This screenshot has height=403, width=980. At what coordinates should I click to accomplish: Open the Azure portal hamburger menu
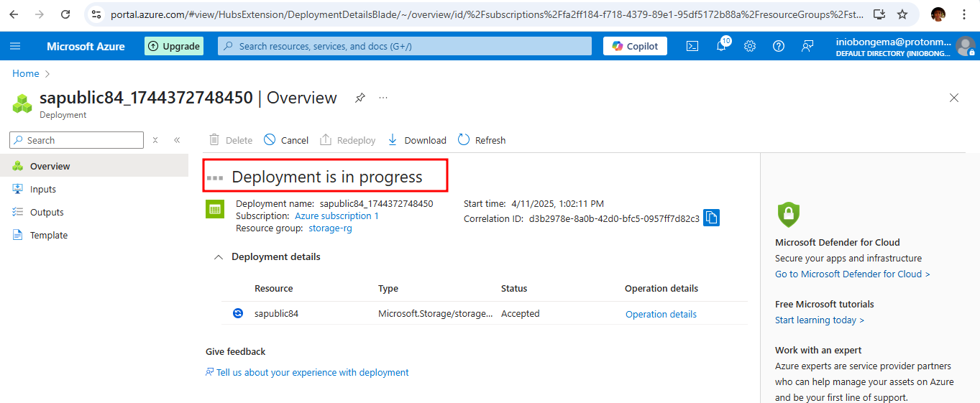point(15,46)
